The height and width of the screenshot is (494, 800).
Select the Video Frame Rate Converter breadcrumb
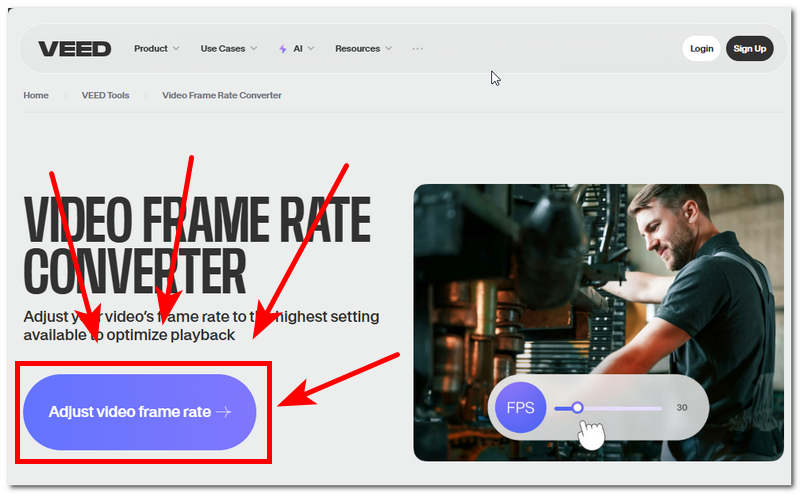click(222, 96)
